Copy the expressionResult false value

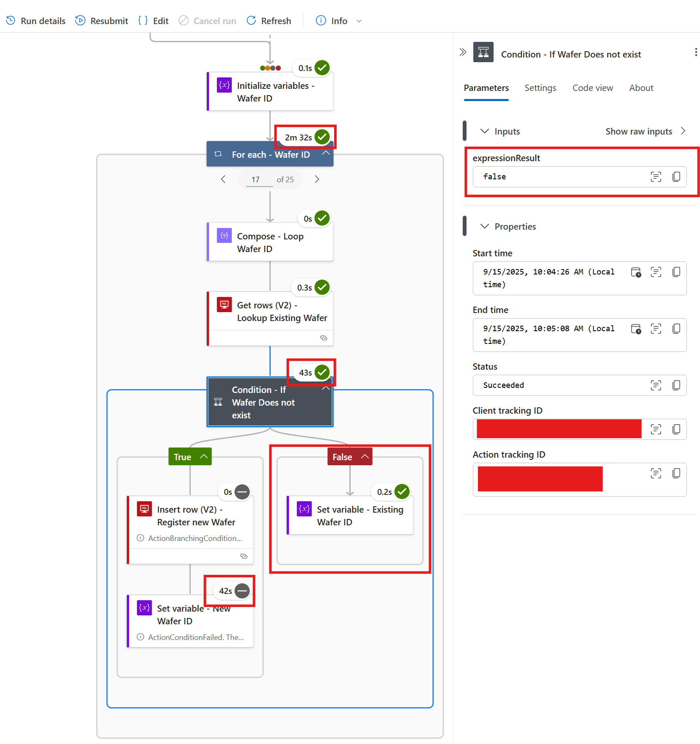676,177
